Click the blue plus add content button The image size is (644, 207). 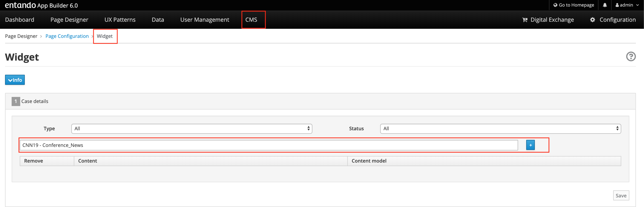pos(530,145)
